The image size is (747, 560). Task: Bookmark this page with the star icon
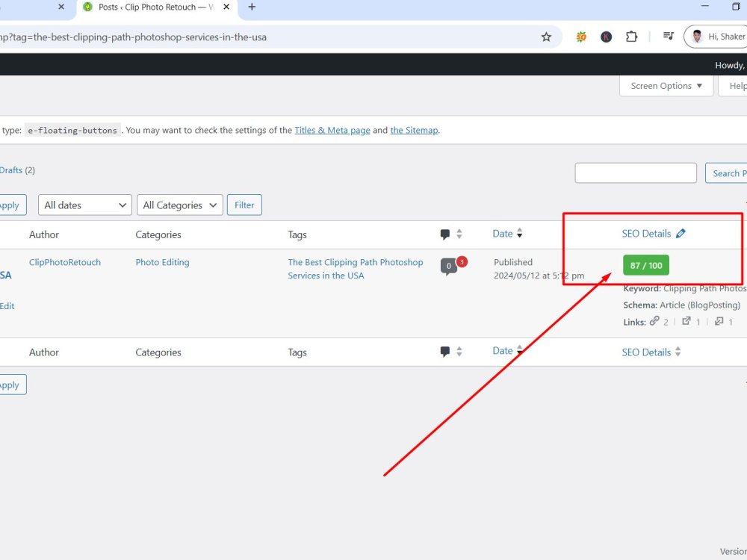point(546,37)
